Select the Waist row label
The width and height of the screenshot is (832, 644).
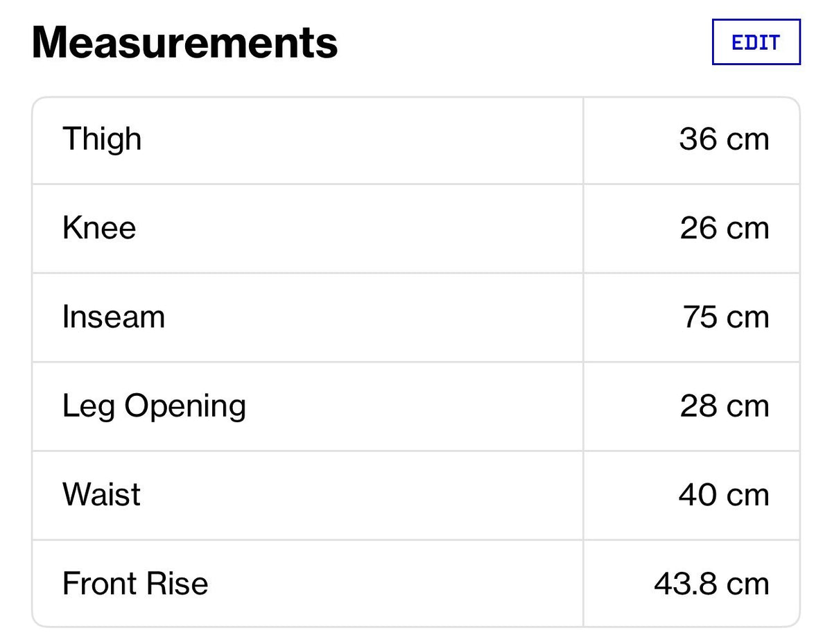tap(101, 494)
